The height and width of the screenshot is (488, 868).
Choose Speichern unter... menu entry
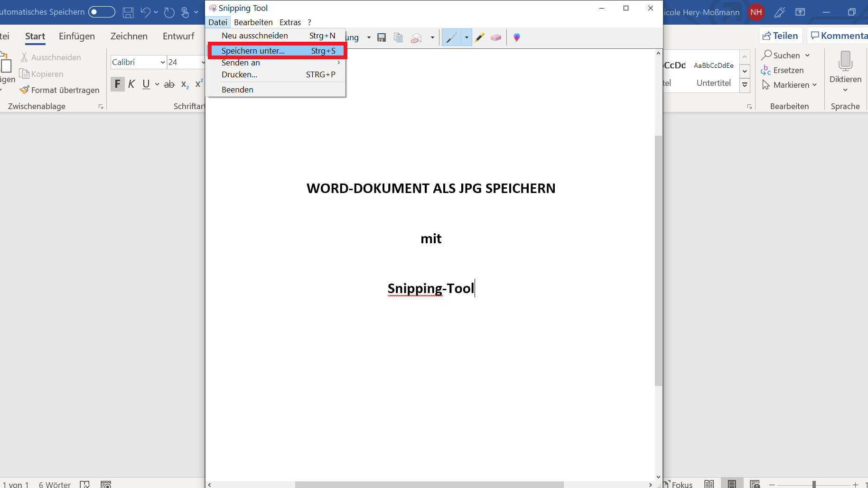pyautogui.click(x=278, y=51)
